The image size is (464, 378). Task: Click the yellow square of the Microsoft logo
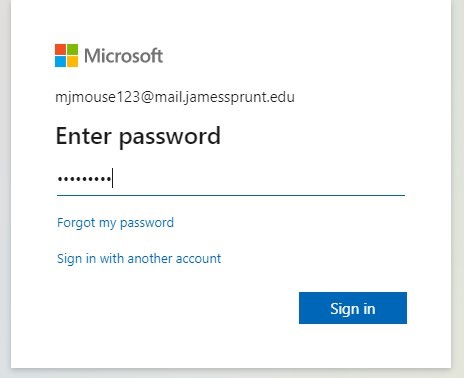(x=73, y=62)
